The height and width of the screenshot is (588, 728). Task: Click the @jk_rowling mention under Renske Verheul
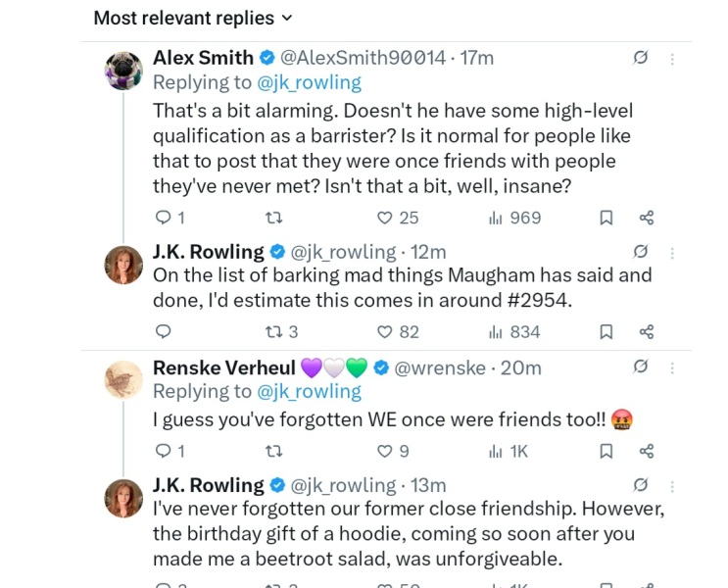pos(309,392)
